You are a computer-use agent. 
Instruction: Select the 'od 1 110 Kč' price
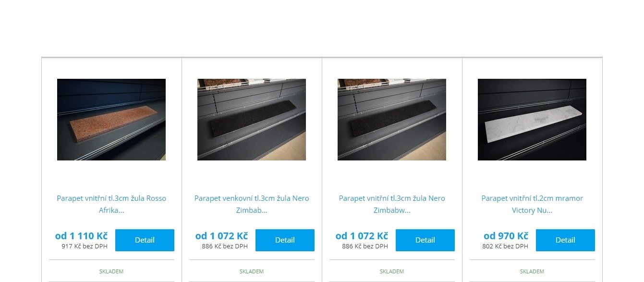81,236
